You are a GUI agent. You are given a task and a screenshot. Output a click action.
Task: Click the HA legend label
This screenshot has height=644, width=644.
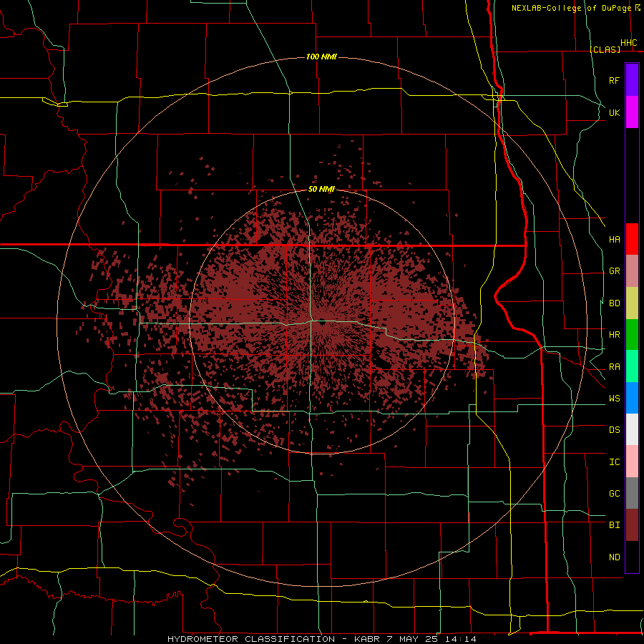click(x=615, y=240)
